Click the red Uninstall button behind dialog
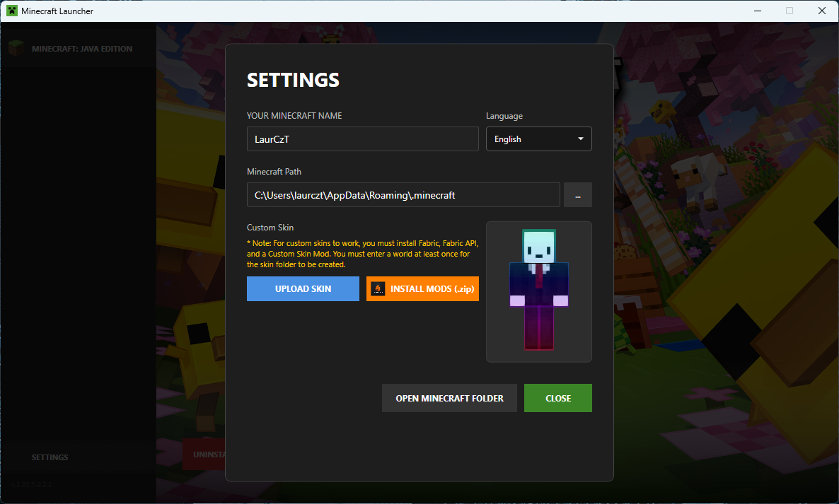The width and height of the screenshot is (839, 504). pos(204,455)
